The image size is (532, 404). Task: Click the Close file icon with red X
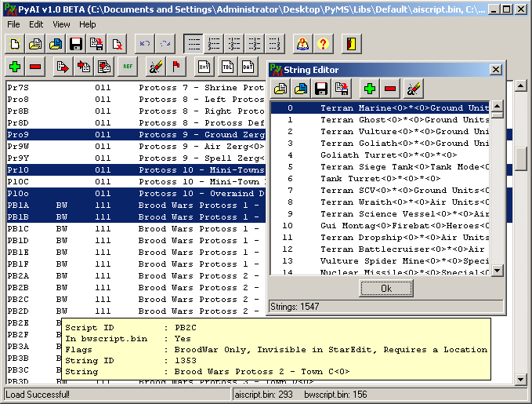tap(117, 44)
